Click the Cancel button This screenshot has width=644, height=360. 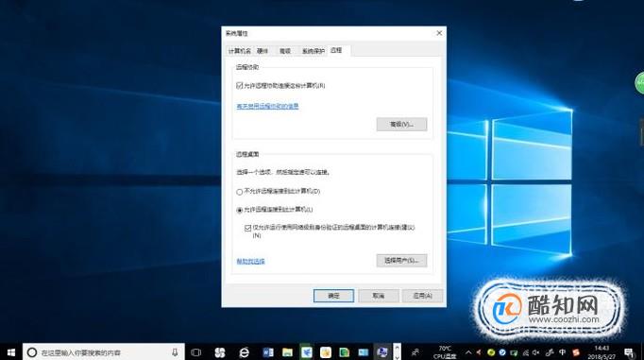tap(379, 296)
